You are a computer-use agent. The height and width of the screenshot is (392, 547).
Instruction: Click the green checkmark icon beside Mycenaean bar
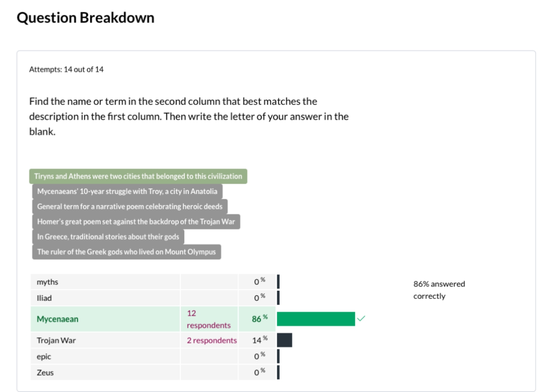click(x=361, y=318)
